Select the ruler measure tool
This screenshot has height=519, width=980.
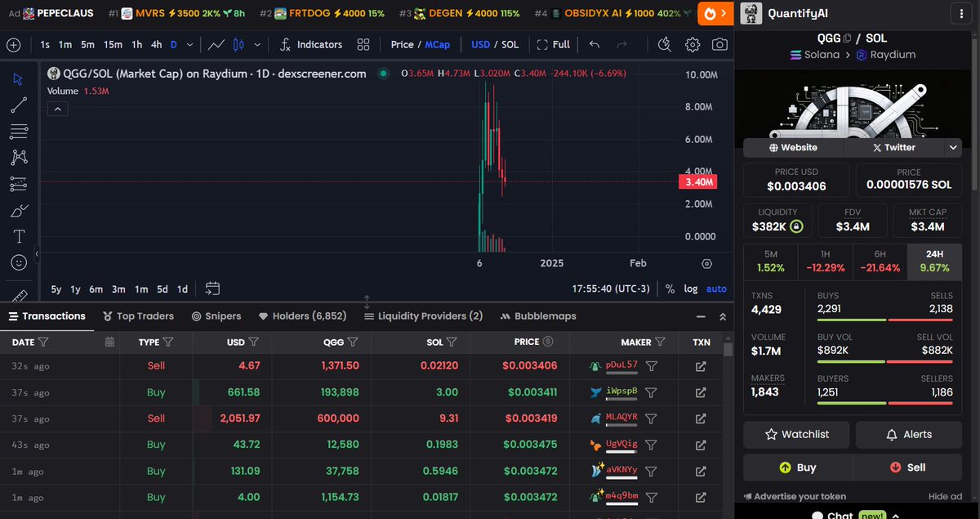click(x=19, y=294)
